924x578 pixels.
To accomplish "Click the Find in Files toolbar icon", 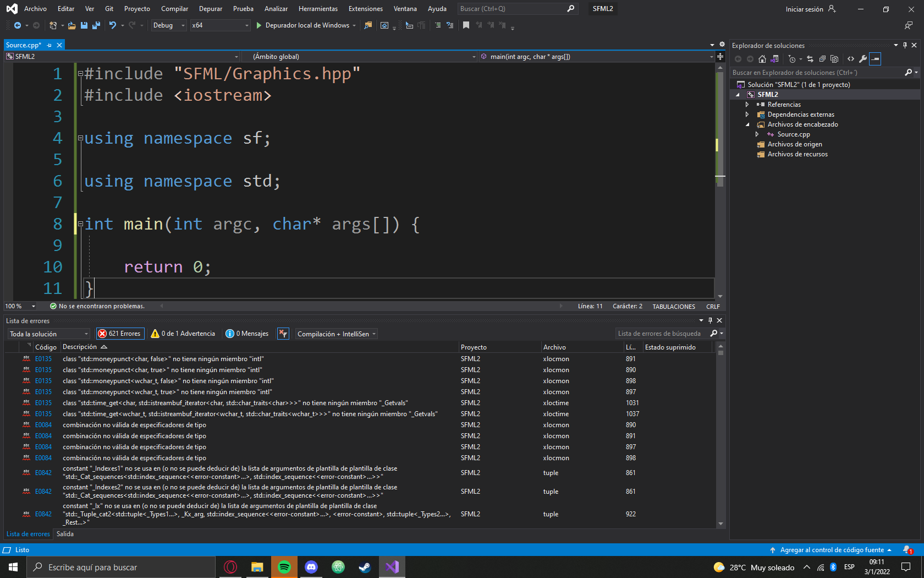I will [368, 25].
